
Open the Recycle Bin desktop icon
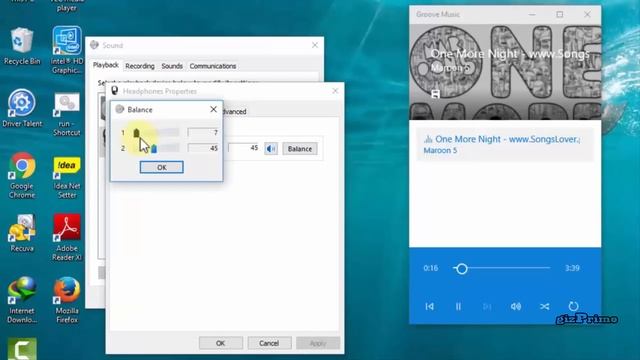[x=21, y=45]
